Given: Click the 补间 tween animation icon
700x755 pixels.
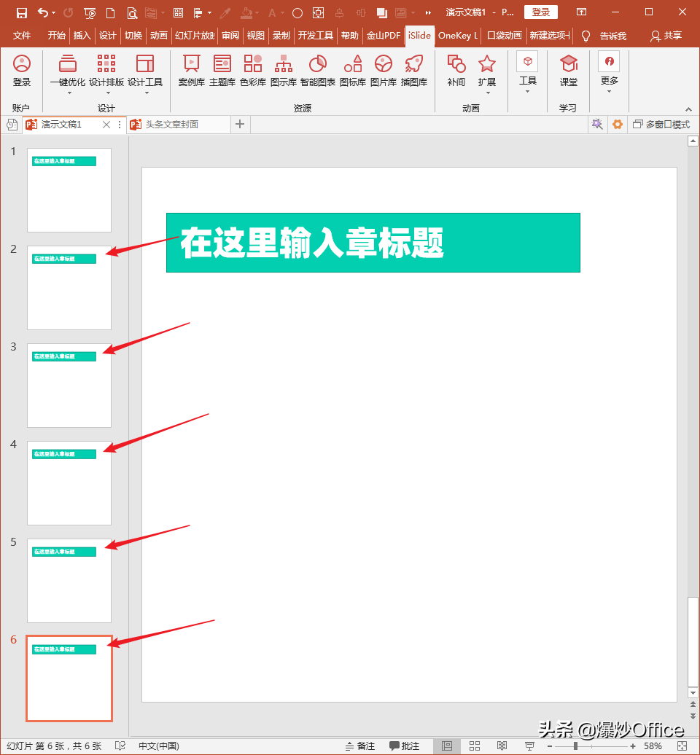Looking at the screenshot, I should (x=456, y=70).
